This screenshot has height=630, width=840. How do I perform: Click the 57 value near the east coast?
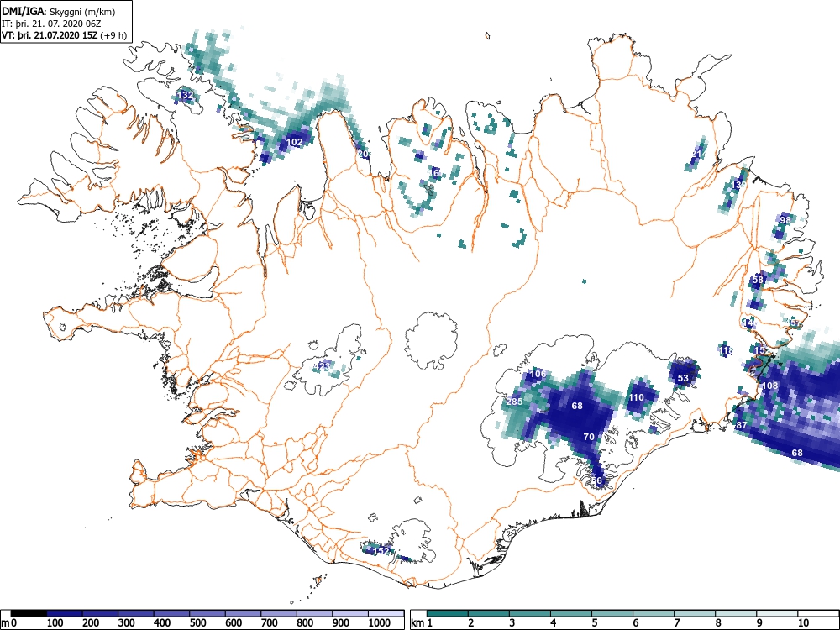(795, 323)
